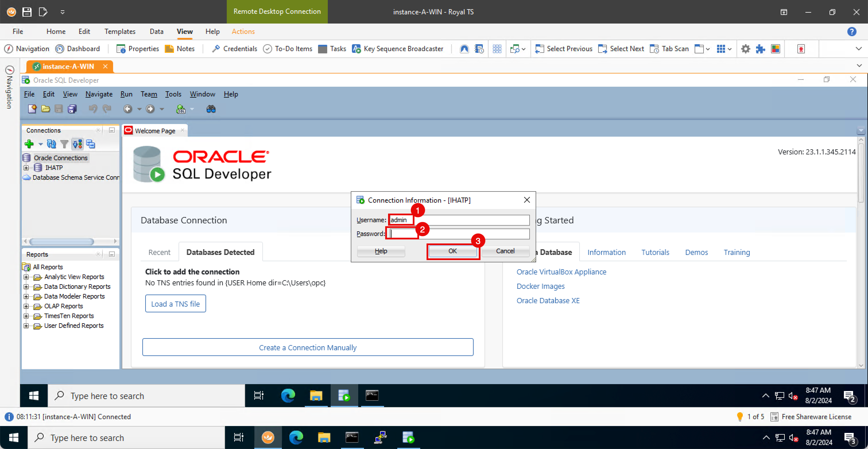Open the SQL Worksheet toolbar icon
868x449 pixels.
pyautogui.click(x=181, y=109)
